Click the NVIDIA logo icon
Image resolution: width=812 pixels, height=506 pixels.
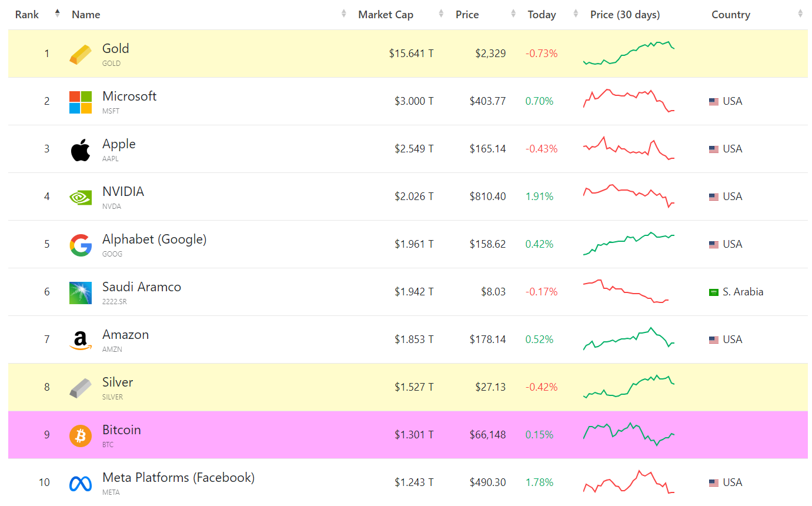(x=81, y=197)
